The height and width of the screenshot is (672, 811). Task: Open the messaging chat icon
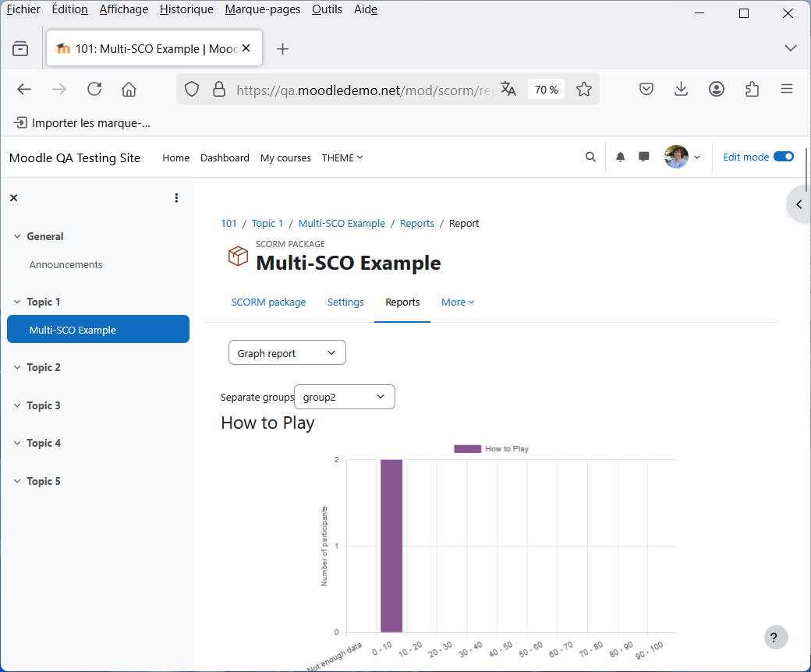[643, 157]
